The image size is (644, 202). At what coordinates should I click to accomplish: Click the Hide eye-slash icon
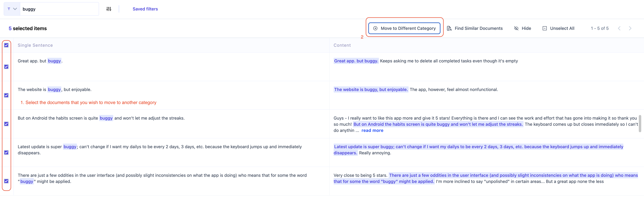(516, 28)
